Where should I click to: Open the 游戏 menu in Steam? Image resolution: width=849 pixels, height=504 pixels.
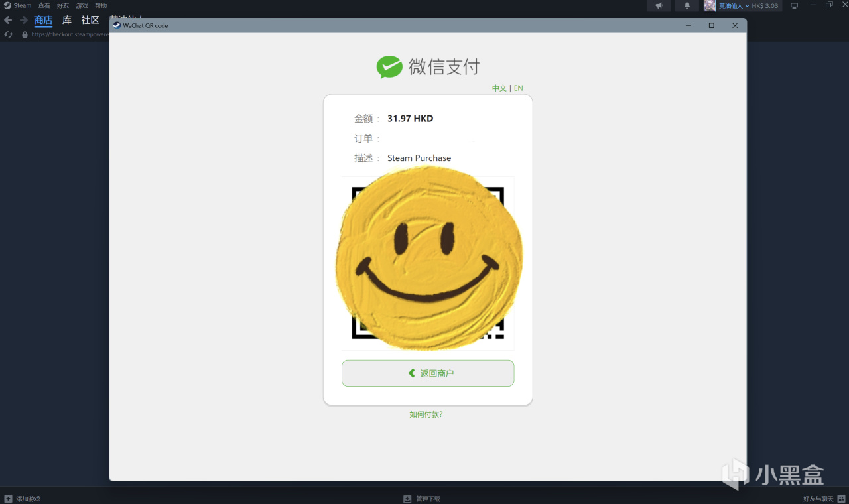(x=82, y=5)
